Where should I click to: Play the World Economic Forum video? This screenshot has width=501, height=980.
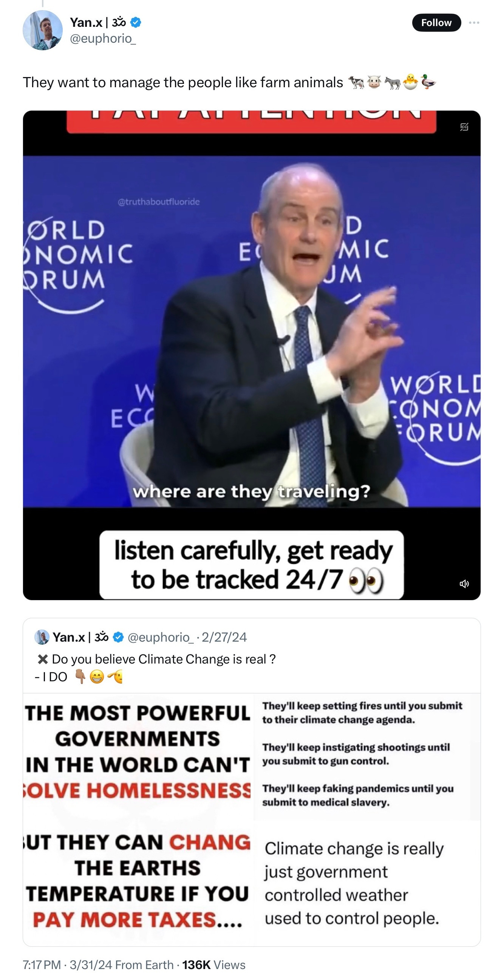(x=252, y=355)
